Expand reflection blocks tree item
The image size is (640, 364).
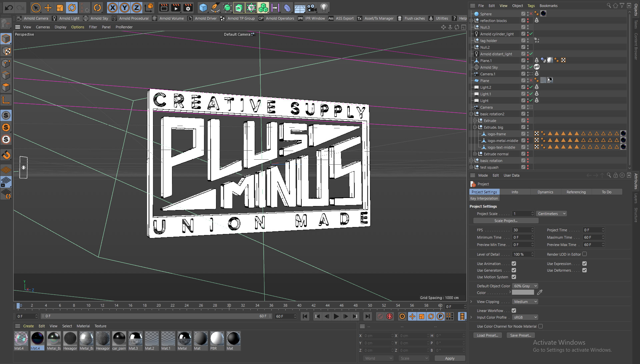pos(471,21)
